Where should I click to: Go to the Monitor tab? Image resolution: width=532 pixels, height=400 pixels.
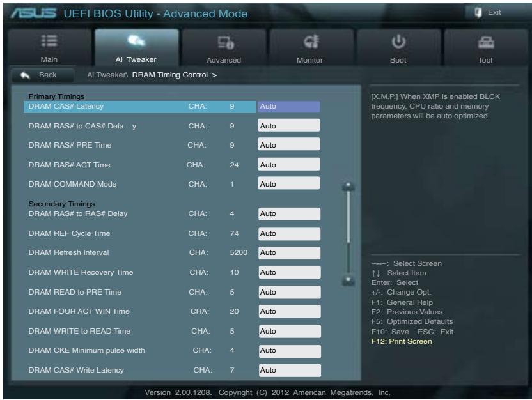[311, 47]
